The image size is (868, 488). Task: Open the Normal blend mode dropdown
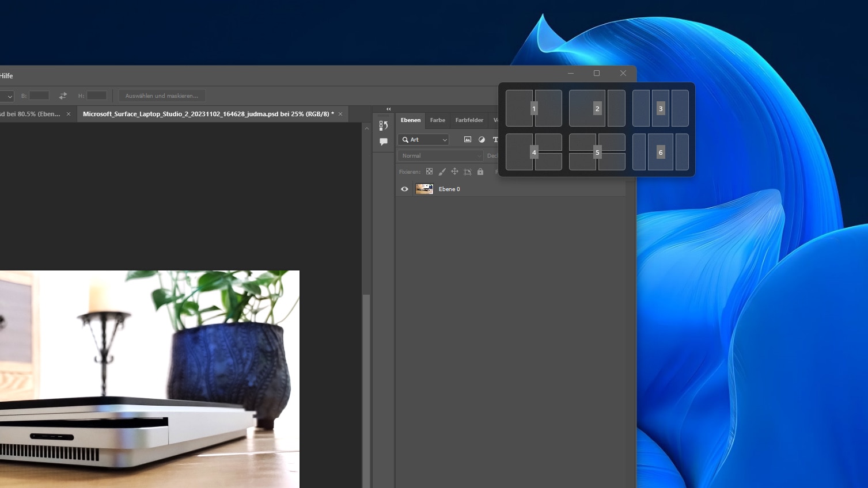(x=441, y=156)
